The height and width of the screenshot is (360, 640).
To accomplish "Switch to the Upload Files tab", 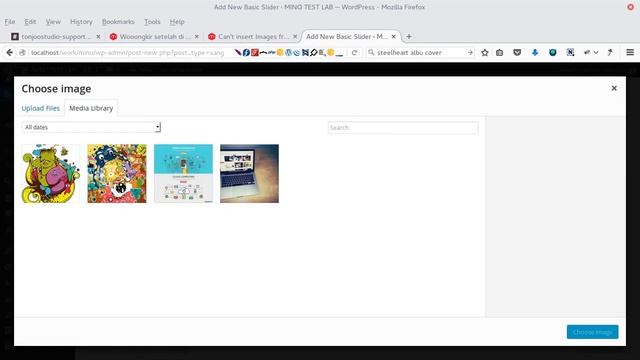I will click(x=40, y=108).
